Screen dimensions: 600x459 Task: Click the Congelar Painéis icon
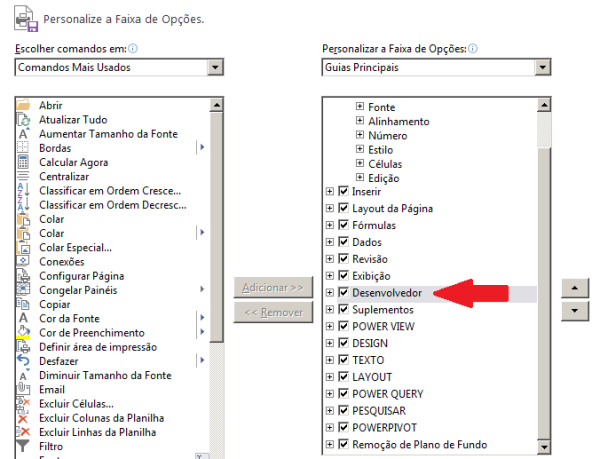pyautogui.click(x=23, y=290)
